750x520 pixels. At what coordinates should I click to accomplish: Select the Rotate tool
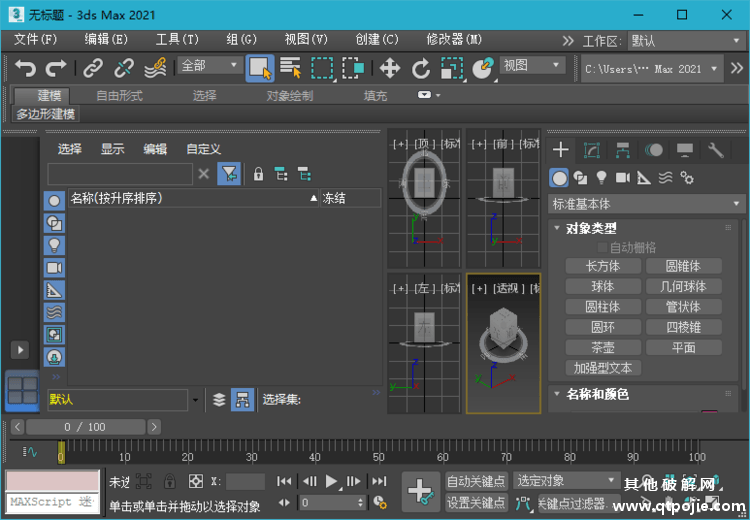click(421, 68)
